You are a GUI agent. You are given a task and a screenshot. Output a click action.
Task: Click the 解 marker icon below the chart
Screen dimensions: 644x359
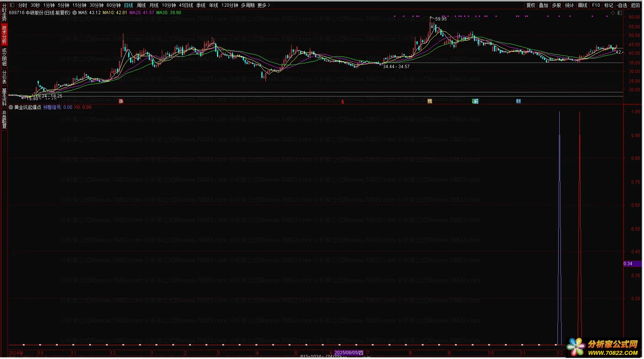pyautogui.click(x=475, y=101)
